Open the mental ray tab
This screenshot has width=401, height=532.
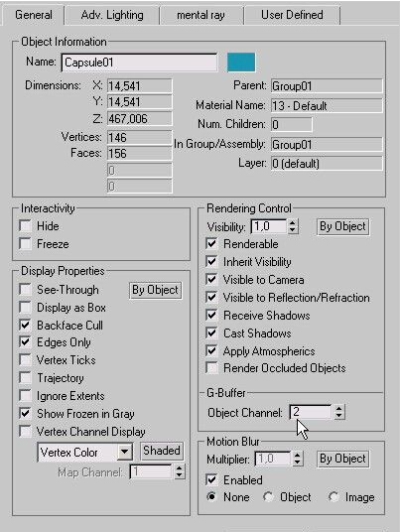200,15
